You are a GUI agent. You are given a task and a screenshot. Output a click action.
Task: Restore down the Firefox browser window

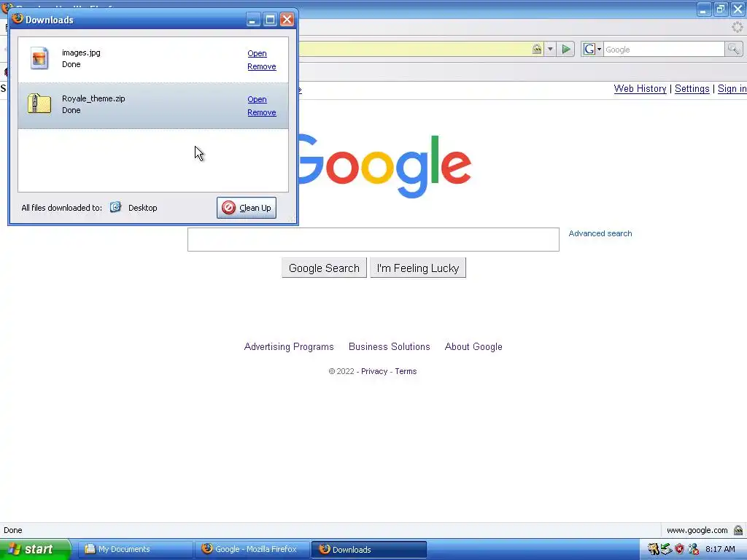[x=721, y=9]
